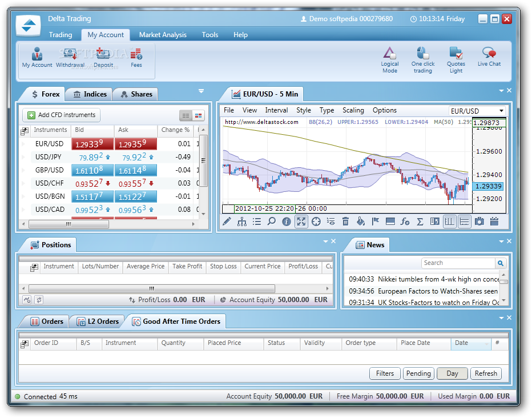This screenshot has height=418, width=532.
Task: Expand the GBP/USD row arrow
Action: pyautogui.click(x=23, y=170)
